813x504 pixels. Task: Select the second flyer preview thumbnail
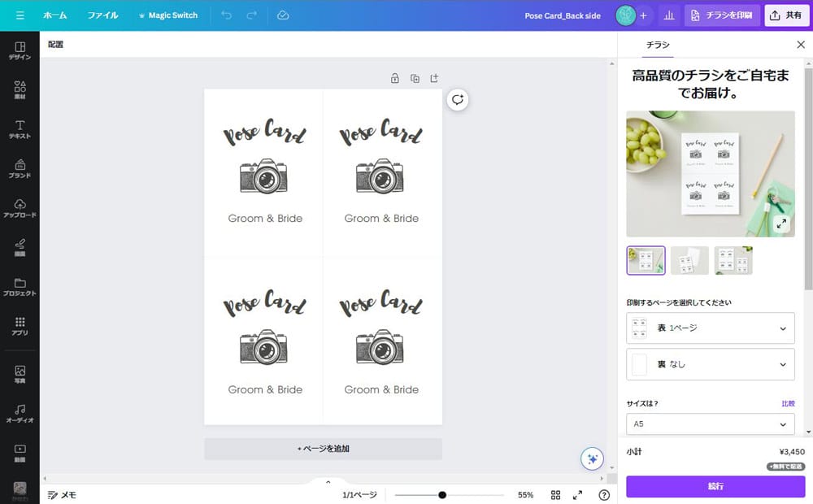(689, 260)
